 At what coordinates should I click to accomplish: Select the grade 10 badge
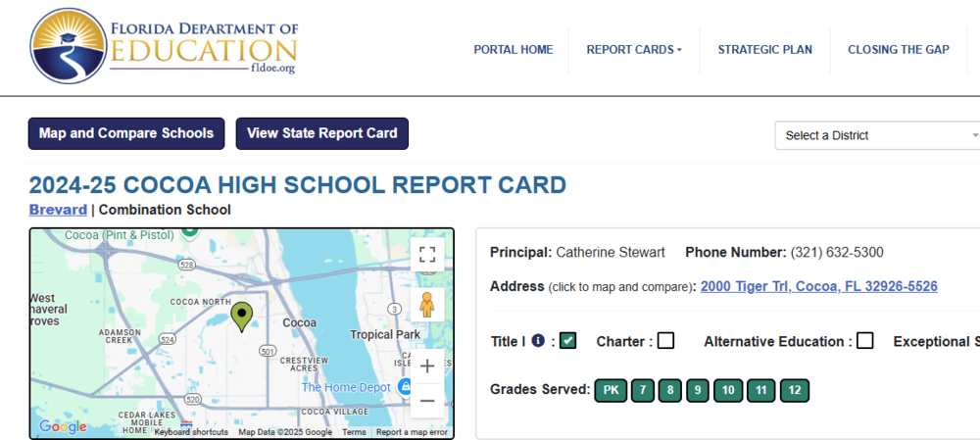pyautogui.click(x=728, y=391)
